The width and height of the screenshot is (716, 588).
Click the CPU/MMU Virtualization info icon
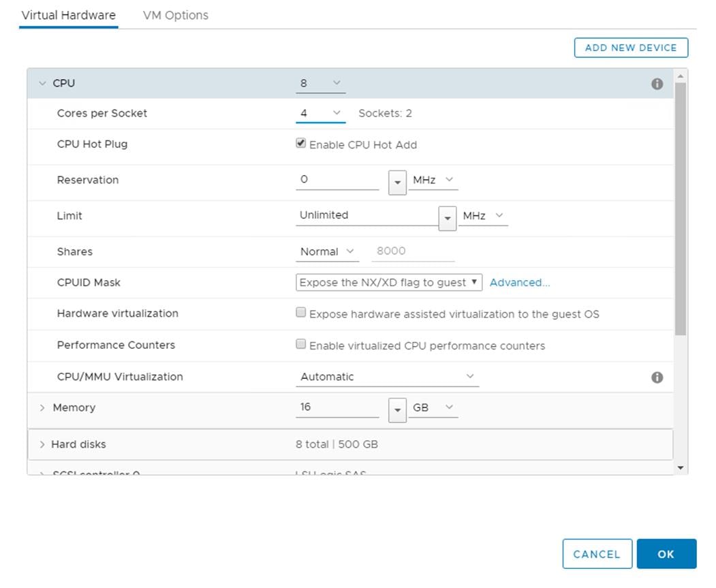tap(657, 377)
